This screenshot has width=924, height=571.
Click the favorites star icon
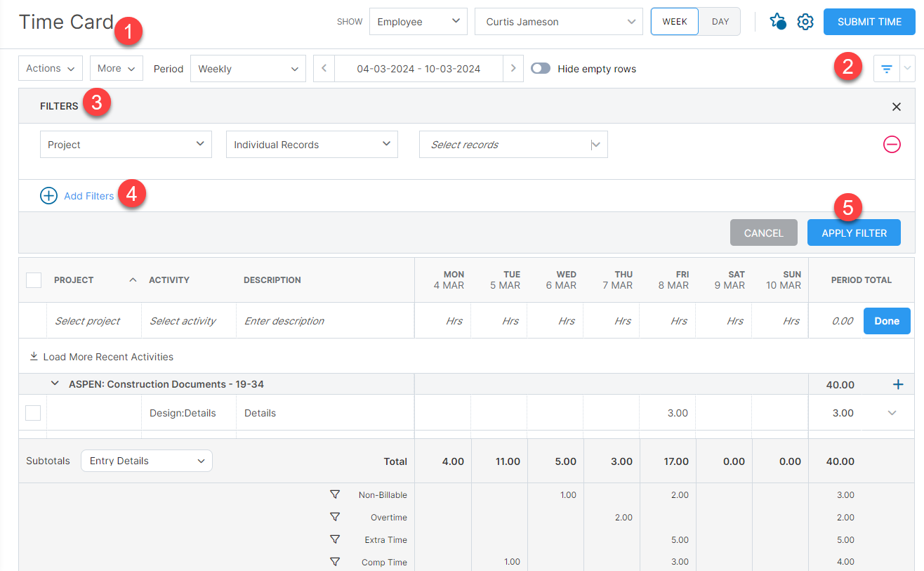777,22
